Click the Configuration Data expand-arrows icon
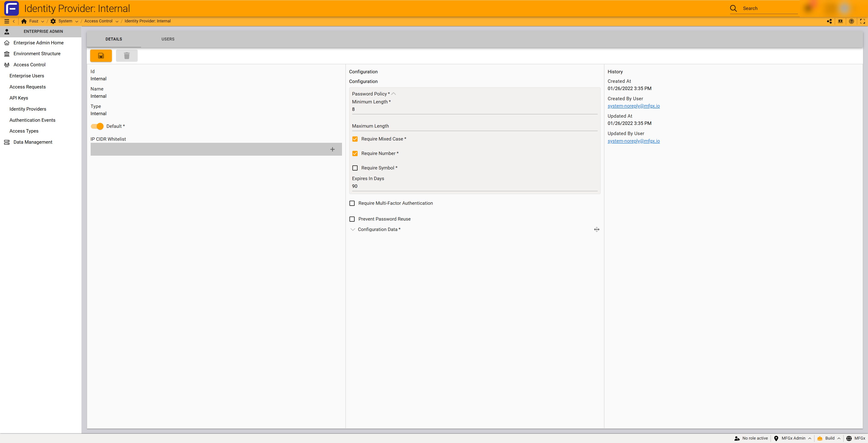Screen dimensions: 868x443 point(597,229)
